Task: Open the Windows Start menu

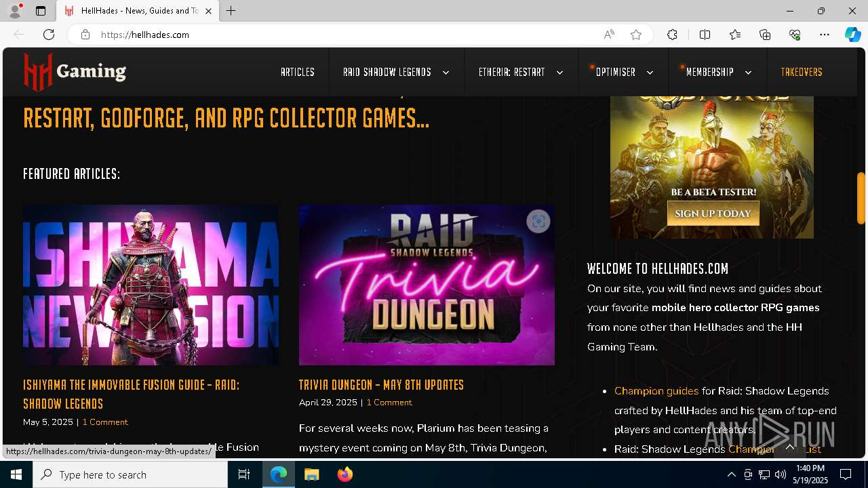Action: tap(16, 474)
